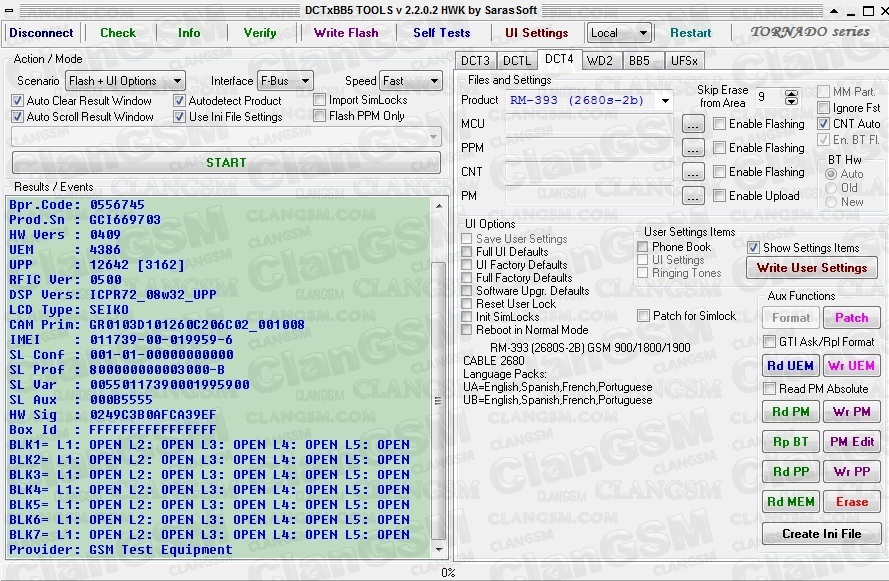Click the Restart button
889x581 pixels.
click(691, 33)
